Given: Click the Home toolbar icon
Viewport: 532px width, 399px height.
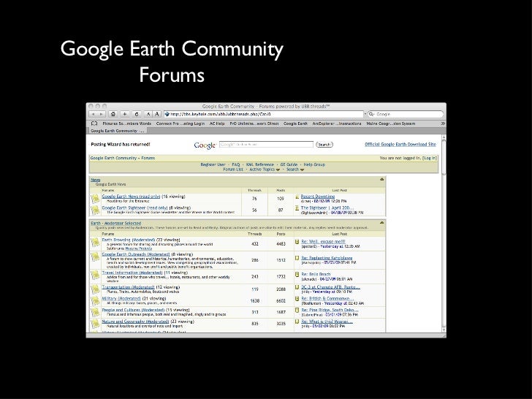Looking at the screenshot, I should tap(113, 114).
